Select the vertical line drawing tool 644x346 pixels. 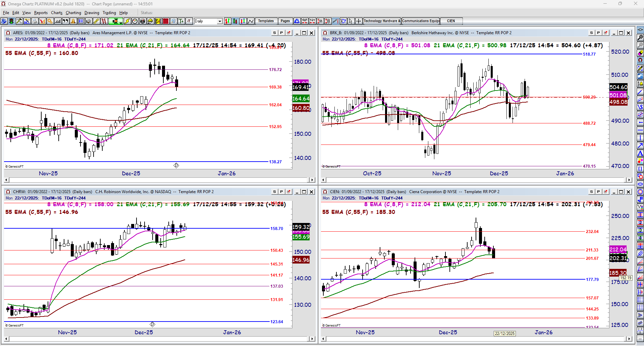(x=640, y=138)
